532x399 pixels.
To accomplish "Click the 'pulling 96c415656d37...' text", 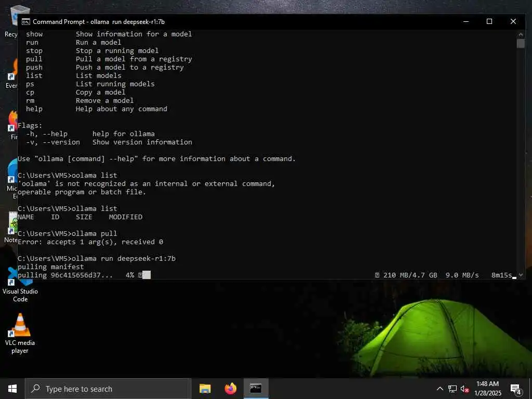I will [x=65, y=275].
